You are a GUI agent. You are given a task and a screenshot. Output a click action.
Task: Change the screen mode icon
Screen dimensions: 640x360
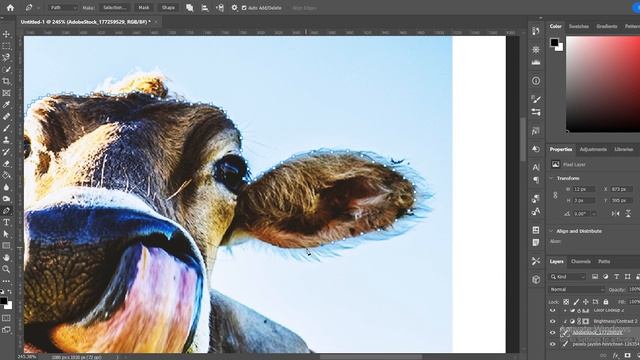(6, 330)
